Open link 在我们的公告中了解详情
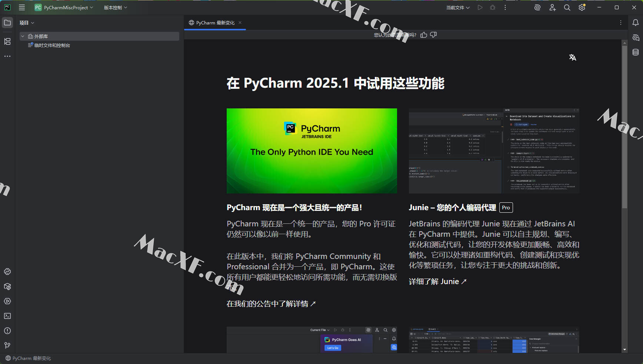This screenshot has width=643, height=364. tap(271, 304)
